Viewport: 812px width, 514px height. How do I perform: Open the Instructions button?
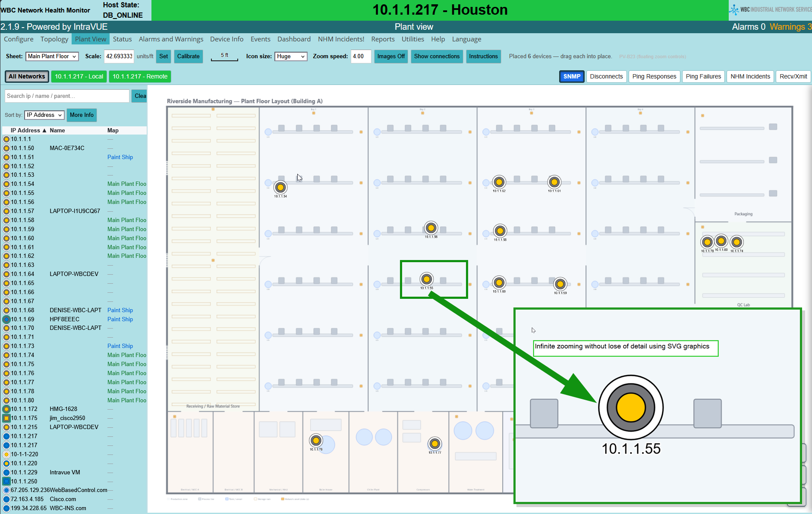tap(483, 56)
